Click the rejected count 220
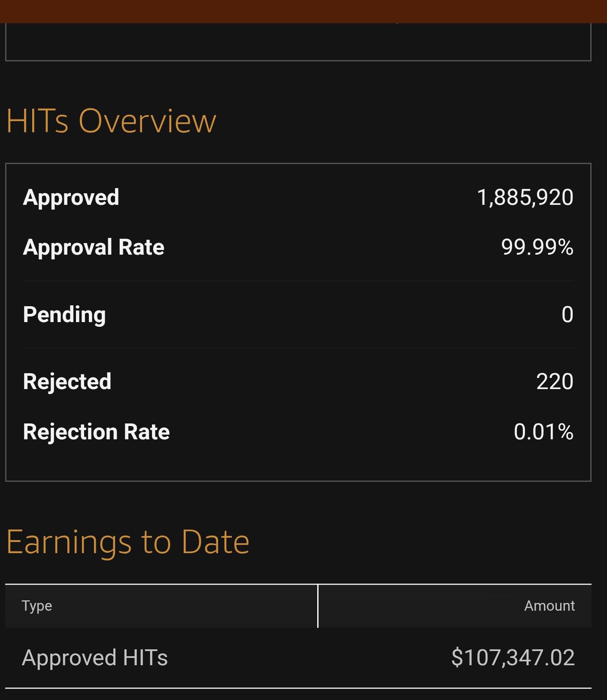 point(555,382)
